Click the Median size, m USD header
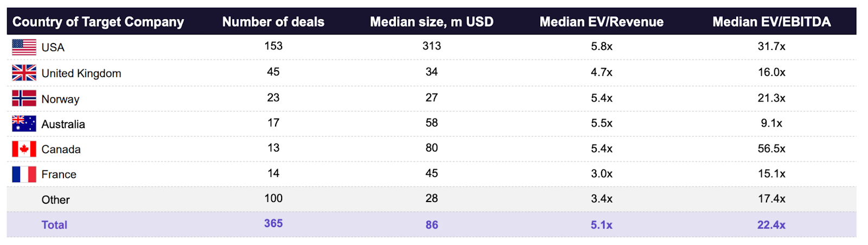 click(x=432, y=22)
